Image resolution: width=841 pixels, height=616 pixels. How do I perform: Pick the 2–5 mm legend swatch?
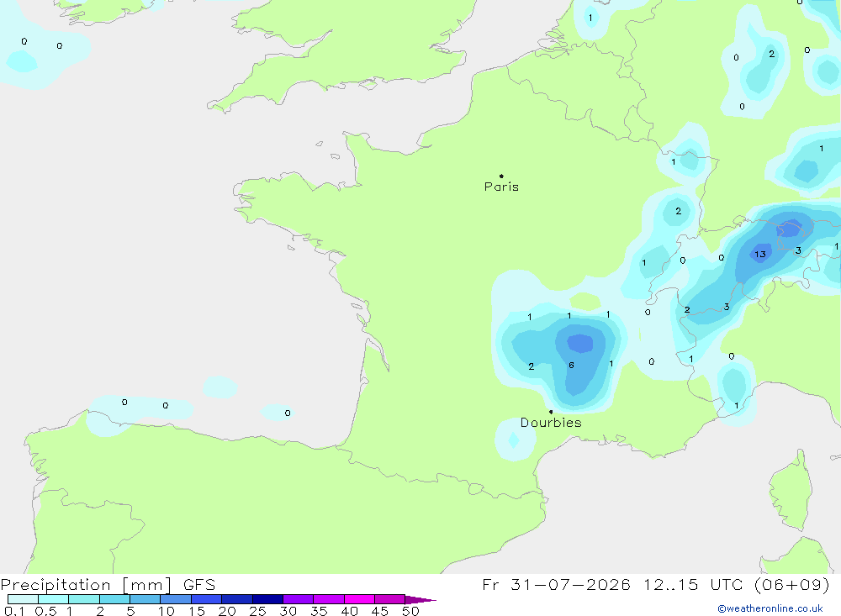(114, 599)
